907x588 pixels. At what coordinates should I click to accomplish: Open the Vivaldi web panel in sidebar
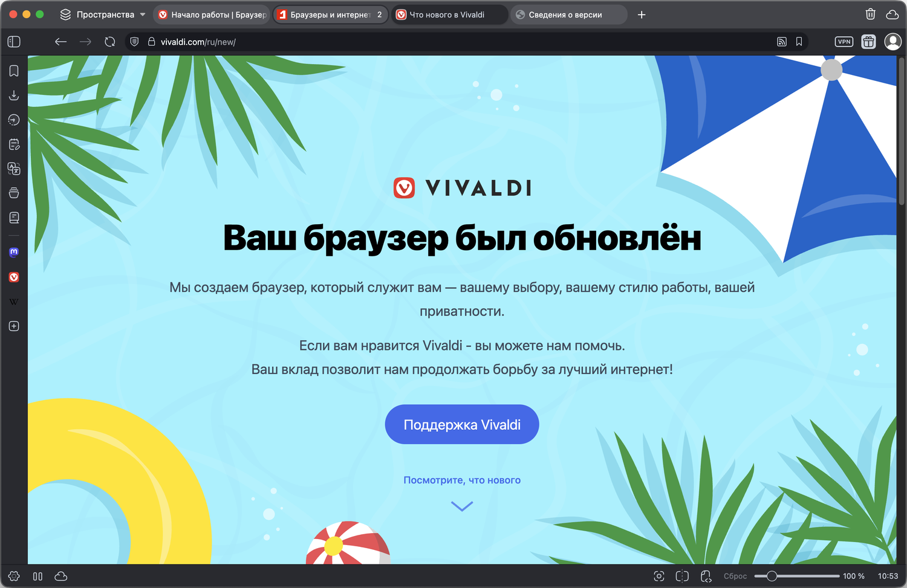[x=14, y=277]
